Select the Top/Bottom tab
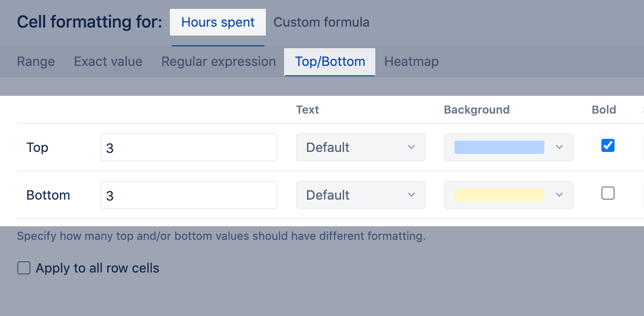 (330, 62)
